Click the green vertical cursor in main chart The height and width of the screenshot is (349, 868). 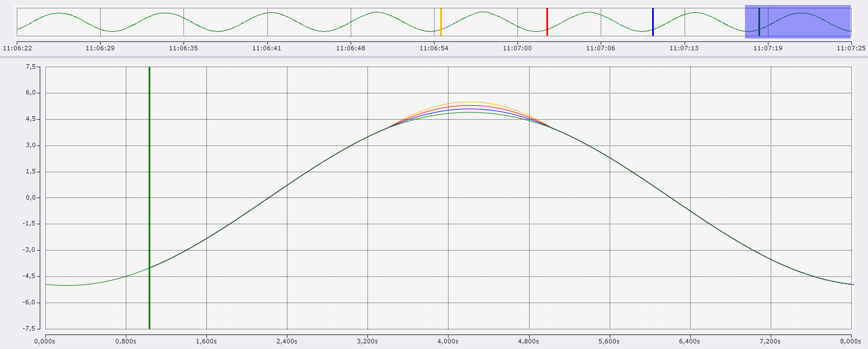149,197
